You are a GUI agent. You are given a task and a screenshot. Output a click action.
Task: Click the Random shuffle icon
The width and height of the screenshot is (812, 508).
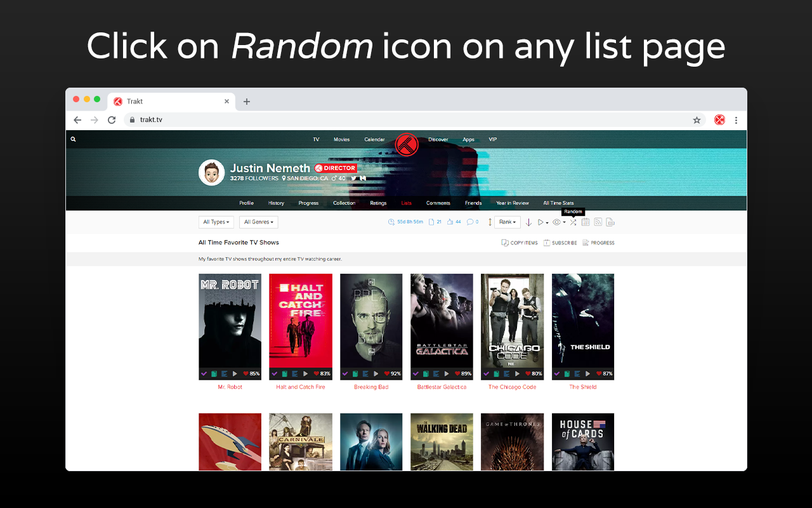tap(573, 222)
